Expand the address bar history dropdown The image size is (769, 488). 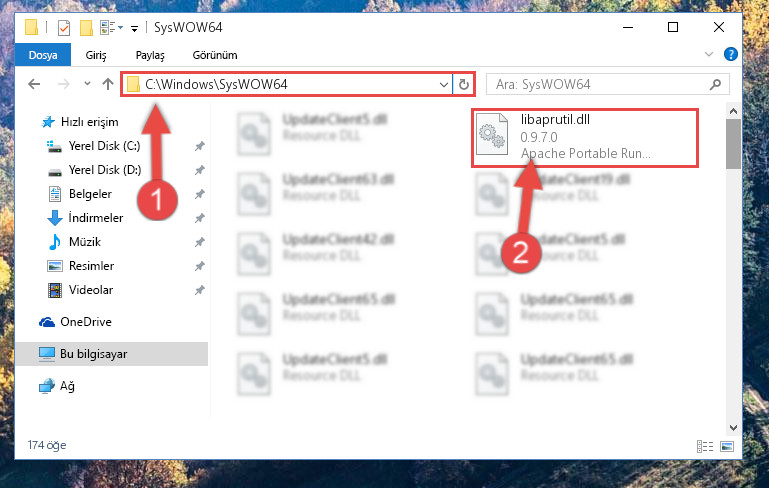[x=443, y=84]
